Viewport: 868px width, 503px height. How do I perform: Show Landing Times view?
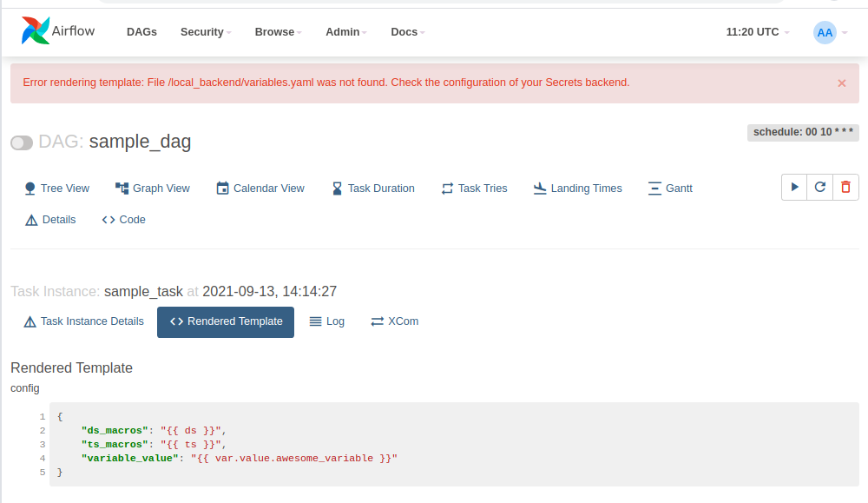(577, 189)
